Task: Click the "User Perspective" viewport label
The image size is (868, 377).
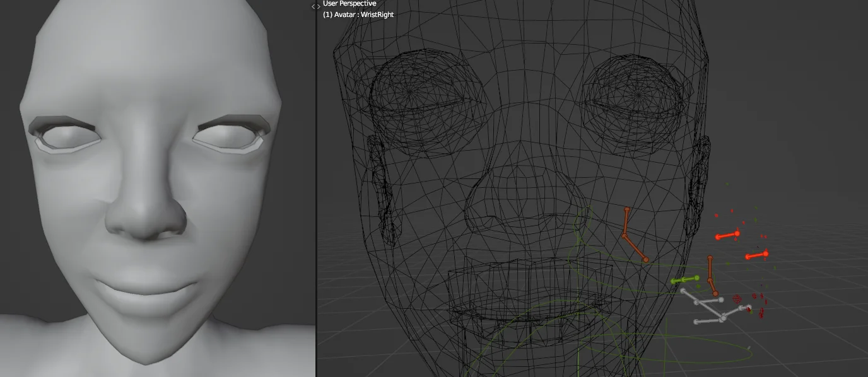Action: tap(349, 4)
